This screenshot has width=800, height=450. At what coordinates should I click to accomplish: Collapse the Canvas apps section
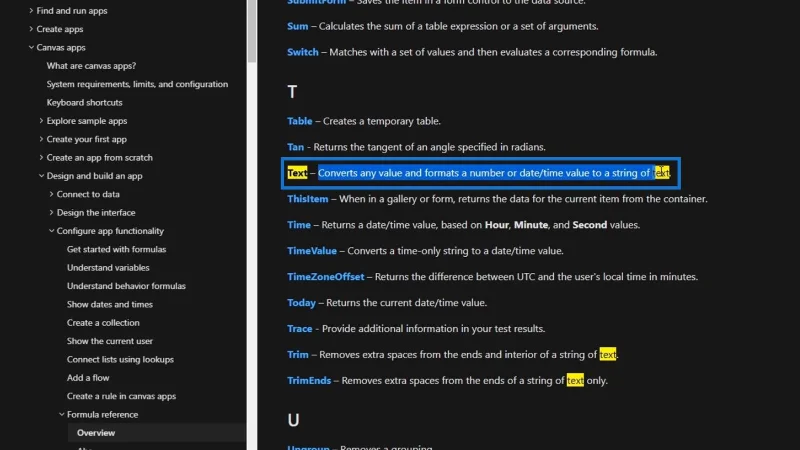pos(31,47)
